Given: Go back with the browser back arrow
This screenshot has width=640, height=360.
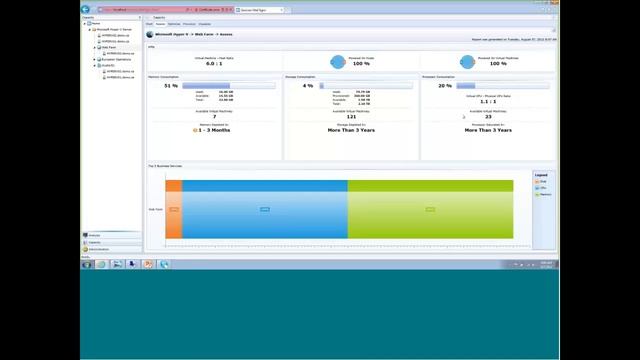Looking at the screenshot, I should (x=85, y=9).
